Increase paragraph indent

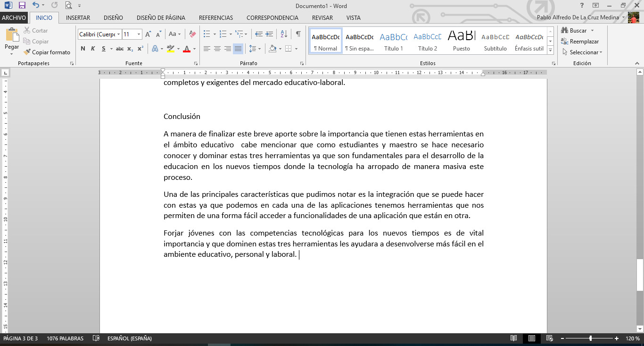[269, 34]
